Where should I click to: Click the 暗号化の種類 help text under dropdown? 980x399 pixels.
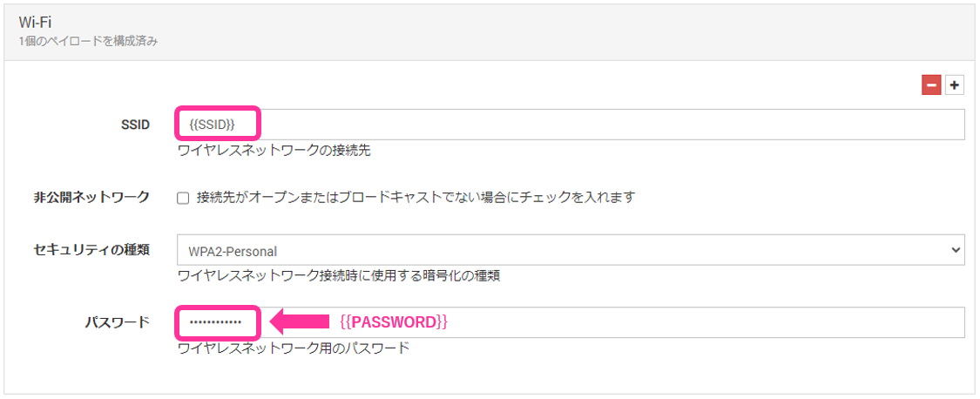338,276
